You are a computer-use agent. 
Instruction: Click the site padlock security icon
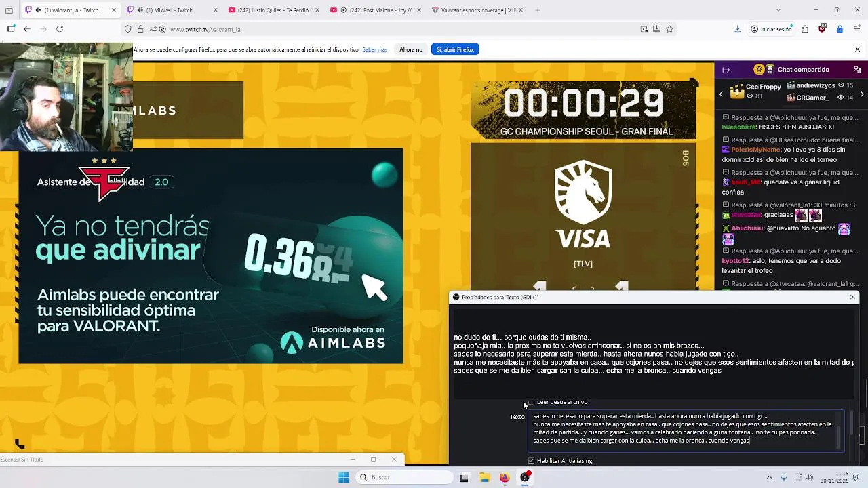[140, 29]
